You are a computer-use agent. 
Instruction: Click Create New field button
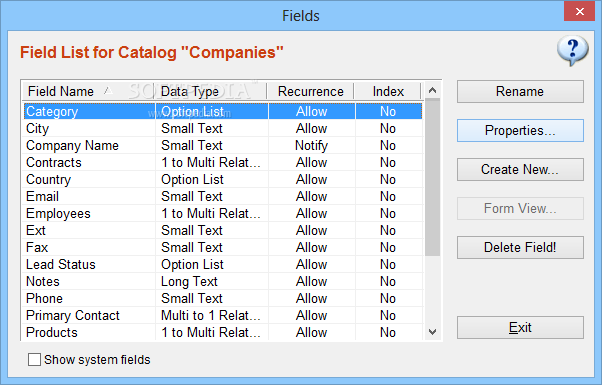(x=520, y=169)
